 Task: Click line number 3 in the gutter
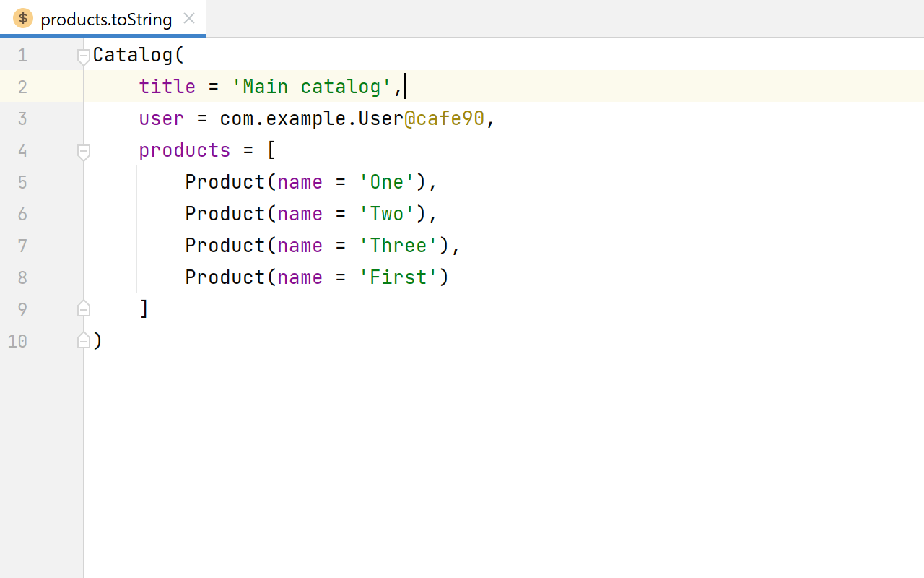pos(22,118)
